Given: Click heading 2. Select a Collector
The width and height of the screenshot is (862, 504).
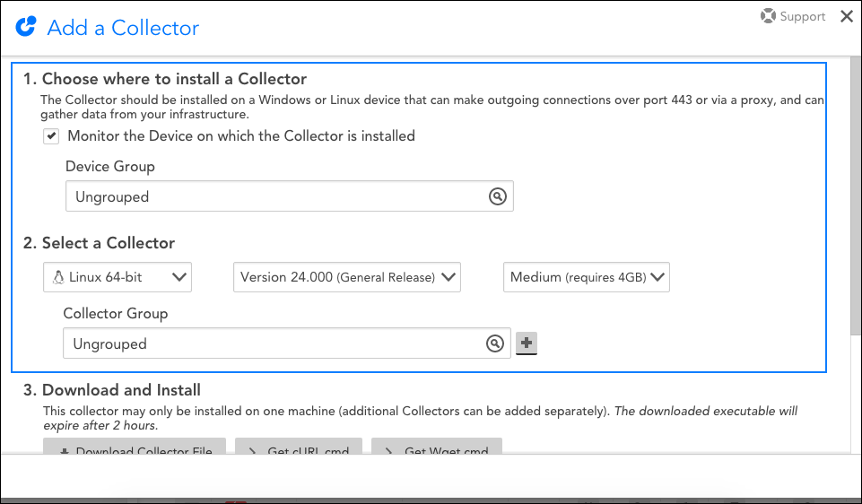Looking at the screenshot, I should [99, 243].
